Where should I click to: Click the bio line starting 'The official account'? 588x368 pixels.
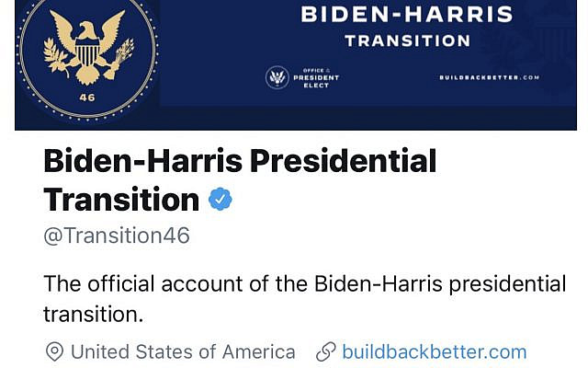305,284
